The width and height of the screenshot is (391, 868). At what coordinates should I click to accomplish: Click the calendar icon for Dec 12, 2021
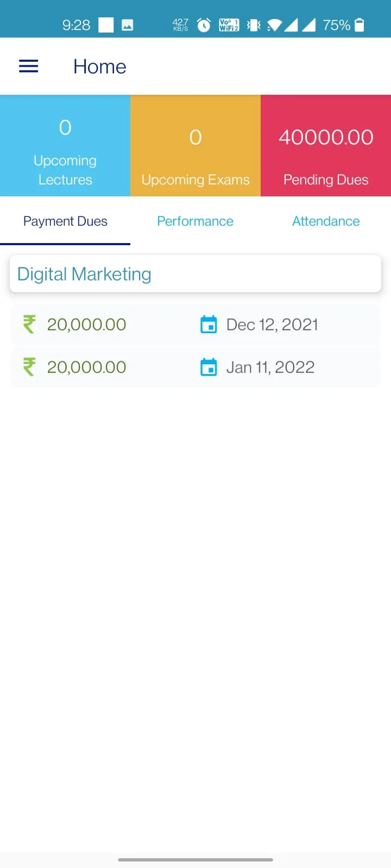tap(209, 324)
